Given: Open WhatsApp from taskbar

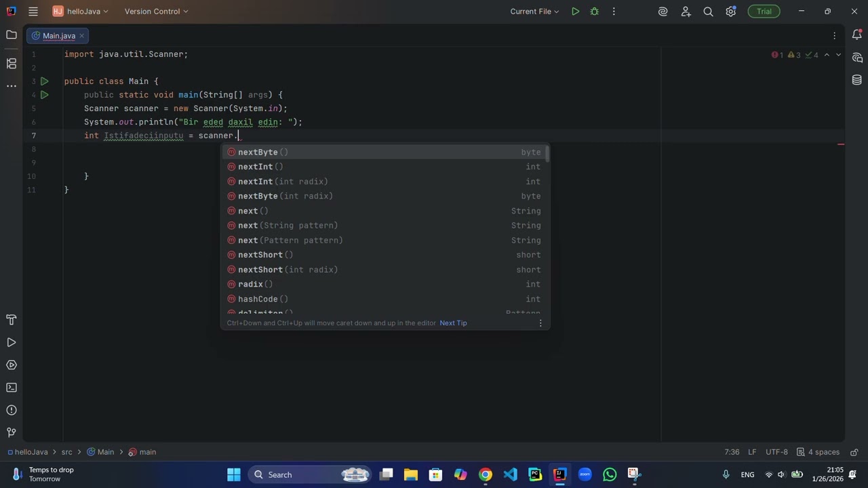Looking at the screenshot, I should pyautogui.click(x=610, y=474).
